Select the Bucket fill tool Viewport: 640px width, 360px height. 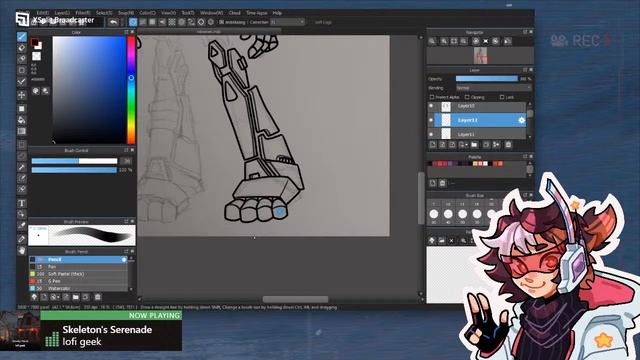click(22, 120)
